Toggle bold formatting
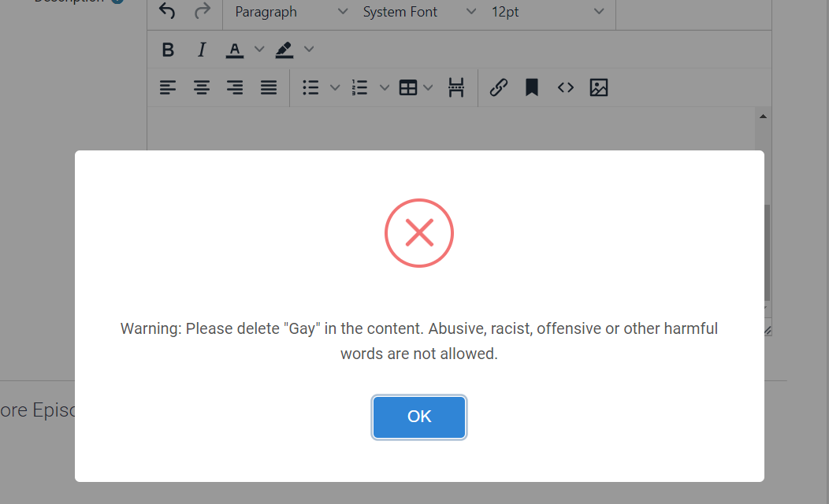Screen dimensions: 829x504 [x=168, y=50]
